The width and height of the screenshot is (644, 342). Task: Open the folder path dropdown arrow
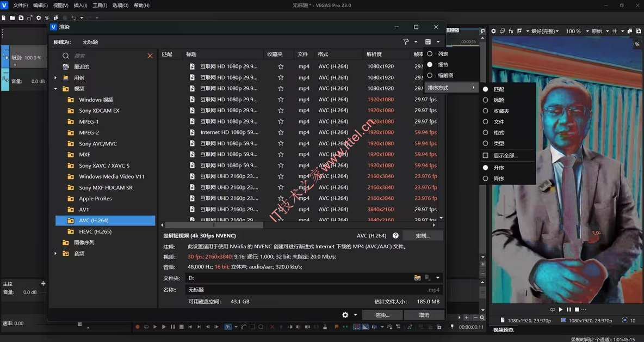(x=438, y=278)
